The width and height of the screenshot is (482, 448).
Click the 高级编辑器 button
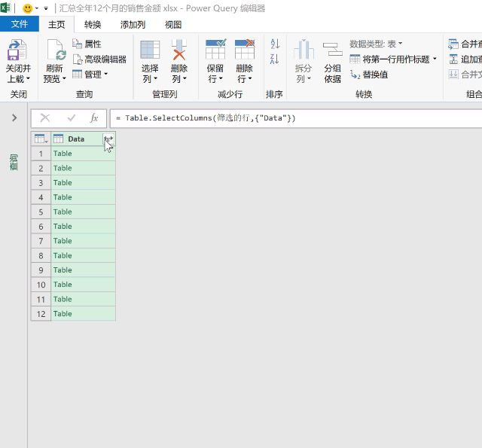tap(99, 59)
